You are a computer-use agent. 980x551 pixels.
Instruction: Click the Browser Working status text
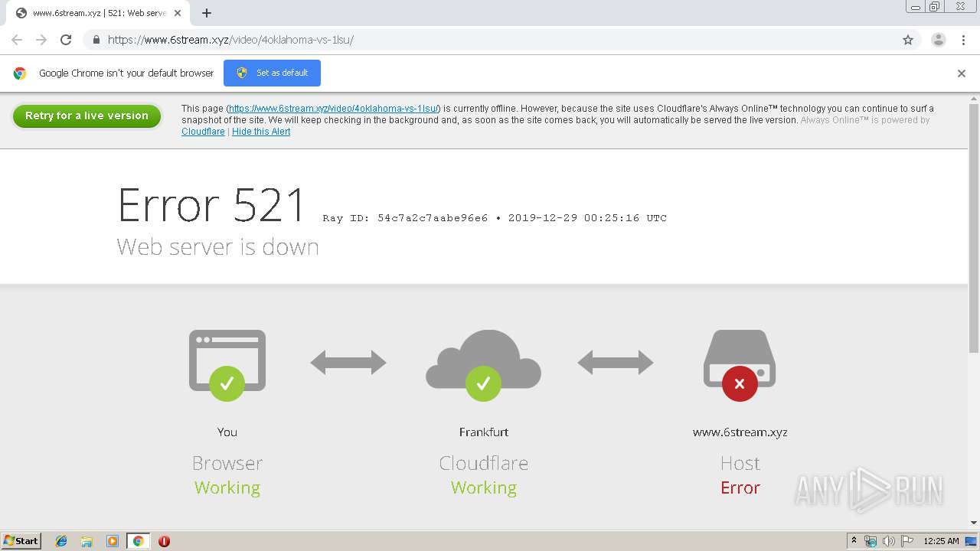click(x=227, y=487)
